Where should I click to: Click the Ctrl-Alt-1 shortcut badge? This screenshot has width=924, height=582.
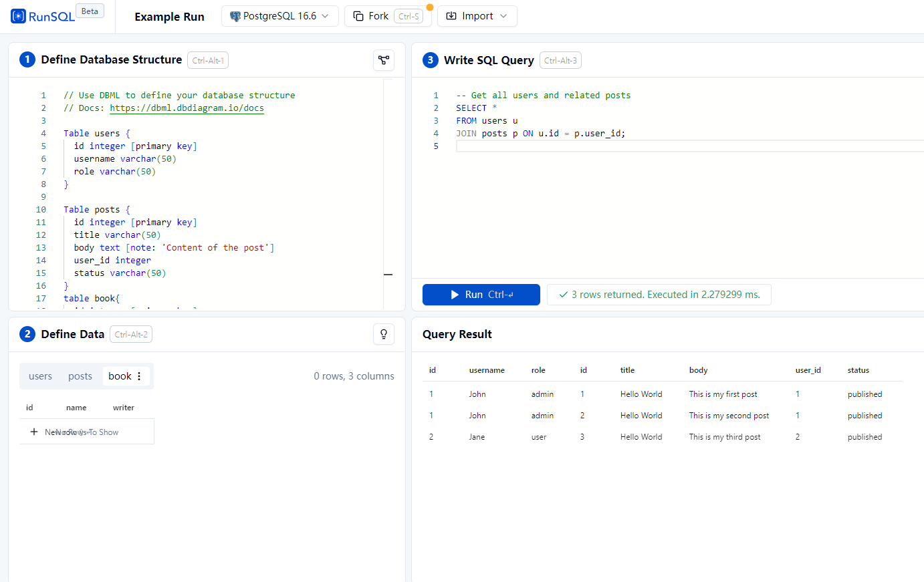click(x=208, y=60)
